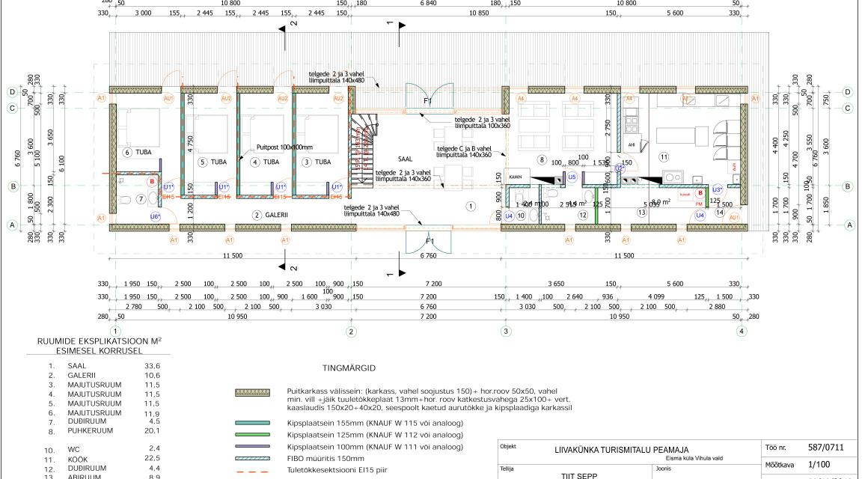The height and width of the screenshot is (479, 868).
Task: Click the job number 587/0711
Action: [x=825, y=447]
